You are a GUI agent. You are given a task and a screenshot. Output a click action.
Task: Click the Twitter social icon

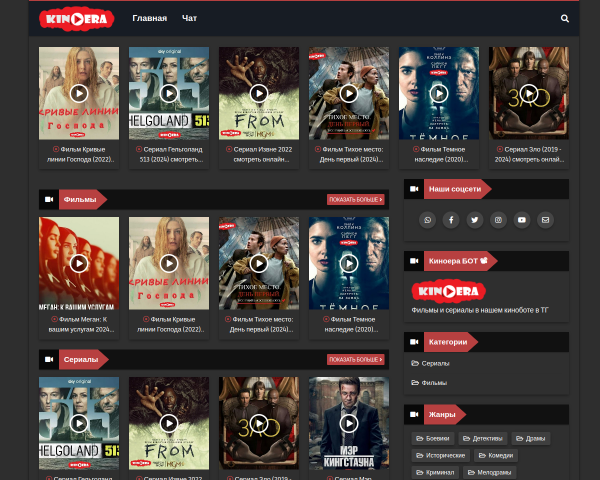click(x=474, y=220)
